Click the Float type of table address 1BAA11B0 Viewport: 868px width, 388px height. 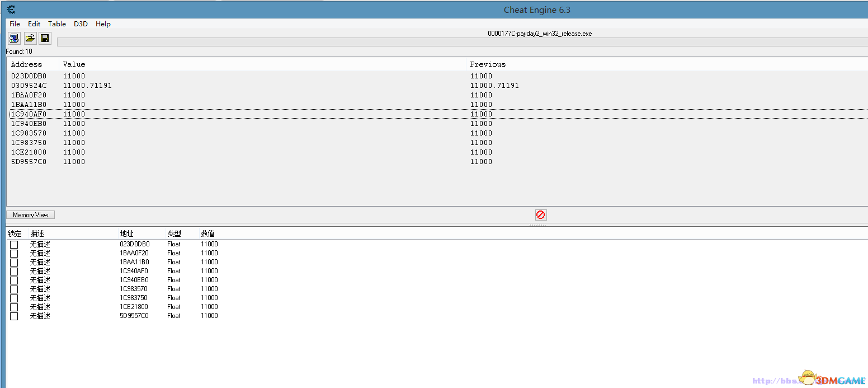174,262
